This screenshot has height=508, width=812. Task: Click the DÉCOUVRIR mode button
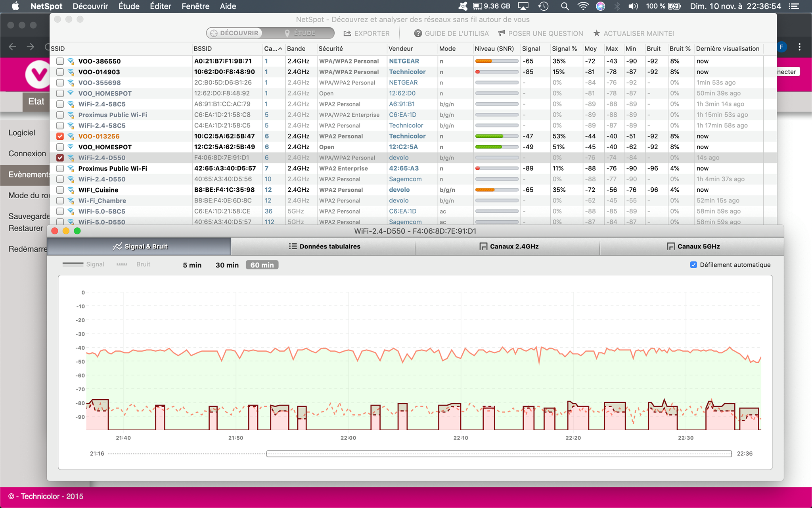click(235, 33)
